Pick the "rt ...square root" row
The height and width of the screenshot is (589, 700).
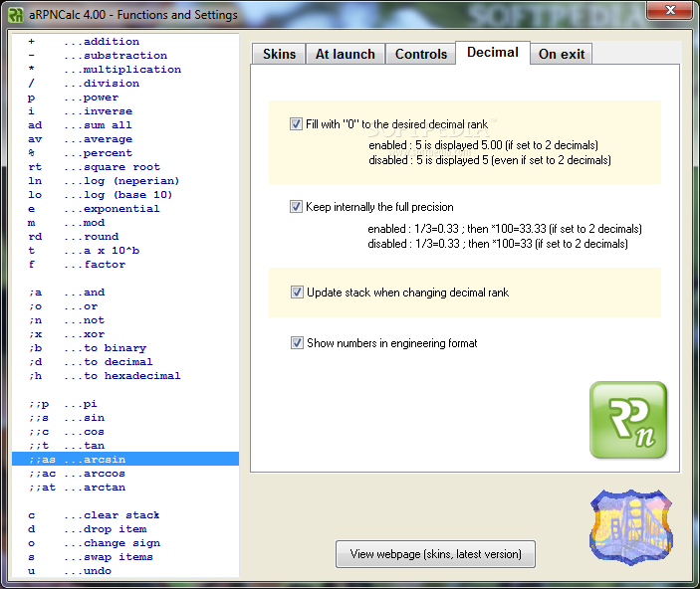[x=125, y=167]
